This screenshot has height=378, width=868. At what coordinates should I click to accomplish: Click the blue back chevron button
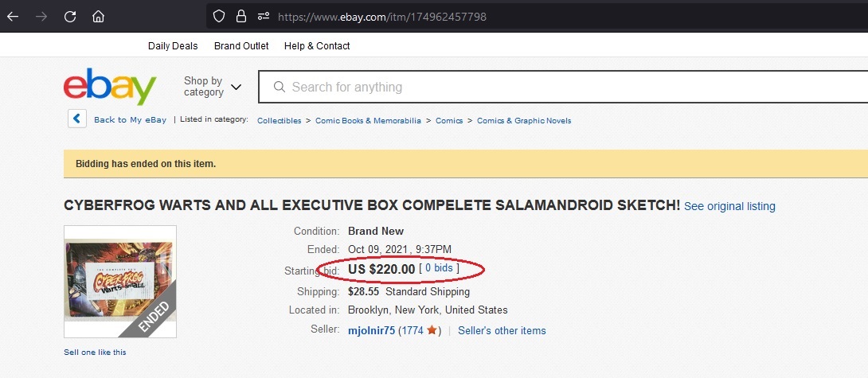click(x=77, y=119)
